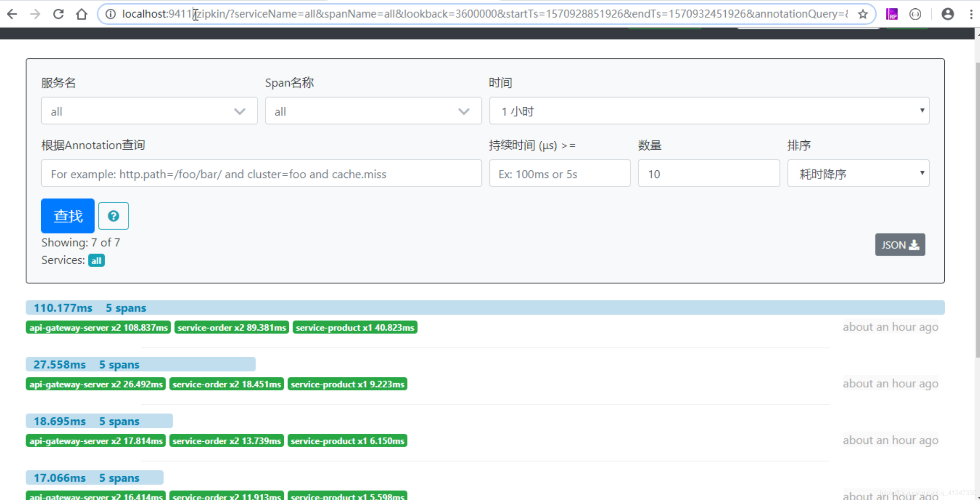Focus the duration input with Ex: 100ms or 5s

559,173
